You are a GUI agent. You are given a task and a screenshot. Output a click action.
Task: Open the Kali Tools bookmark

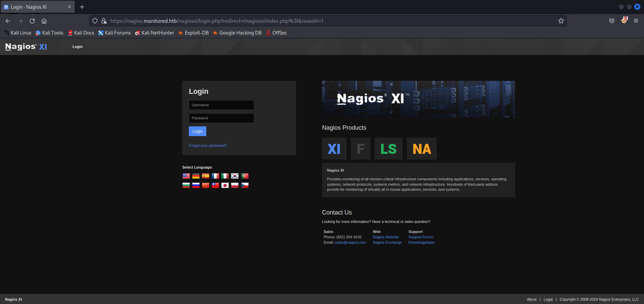pos(50,33)
